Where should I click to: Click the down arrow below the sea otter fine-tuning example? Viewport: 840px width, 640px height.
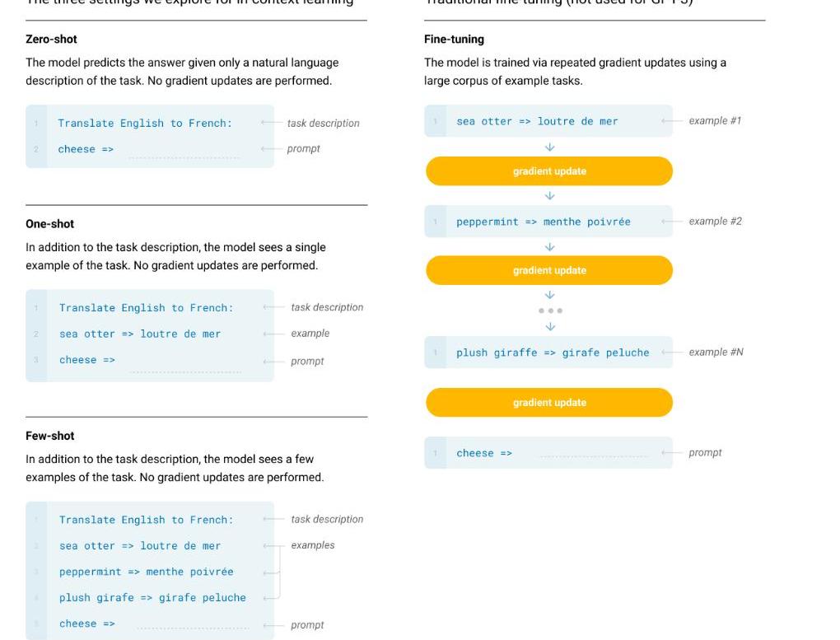[550, 147]
